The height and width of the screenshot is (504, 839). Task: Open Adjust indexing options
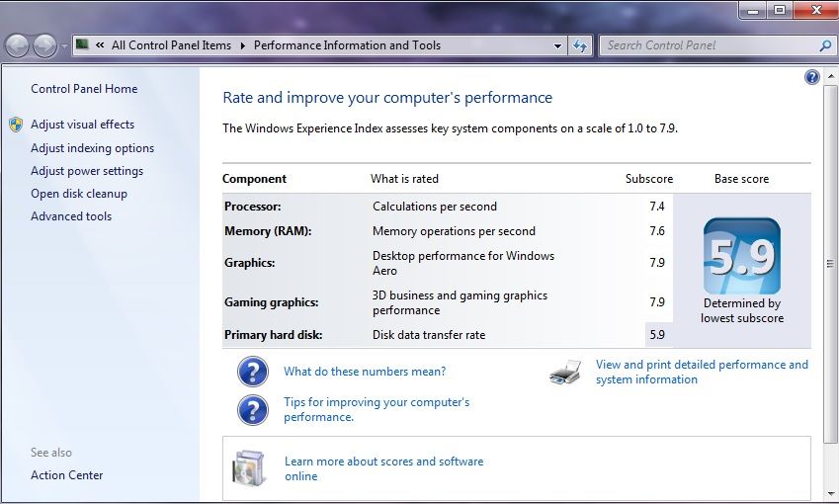click(x=92, y=148)
